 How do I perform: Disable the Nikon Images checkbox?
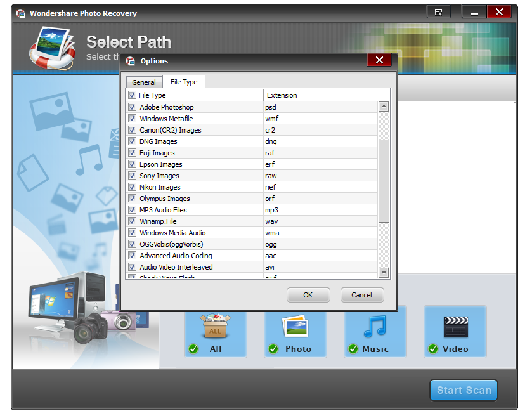coord(133,187)
